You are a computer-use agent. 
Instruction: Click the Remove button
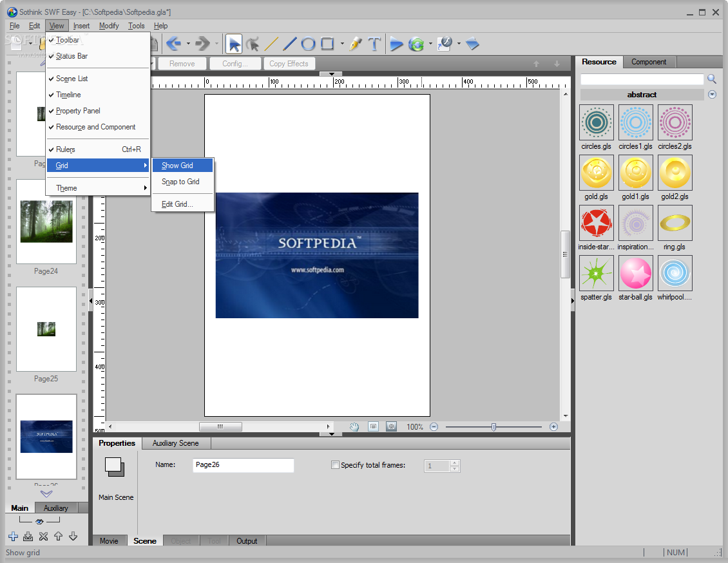click(182, 64)
